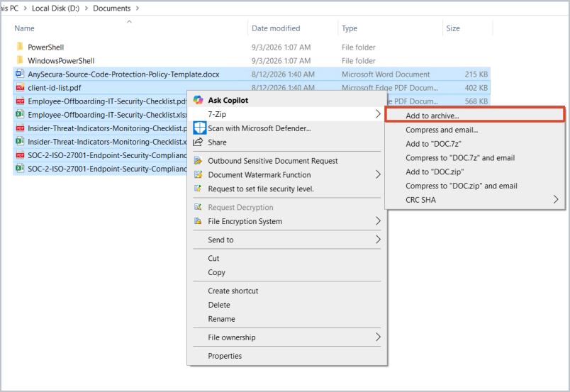Click the PDF icon of client-id-list.pdf
This screenshot has width=570, height=392.
[x=20, y=87]
